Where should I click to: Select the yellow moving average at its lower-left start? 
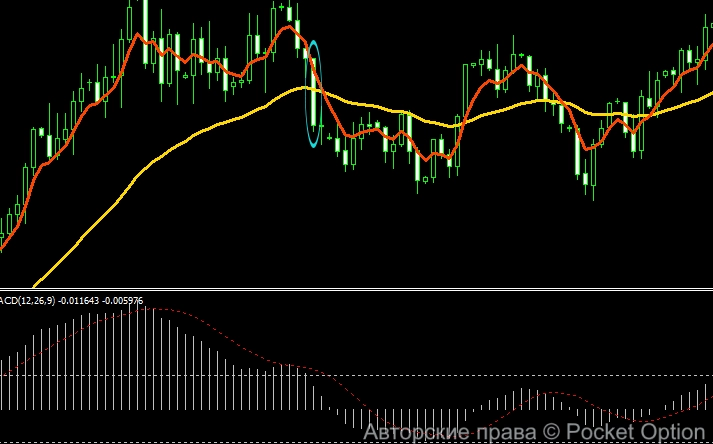(x=36, y=284)
